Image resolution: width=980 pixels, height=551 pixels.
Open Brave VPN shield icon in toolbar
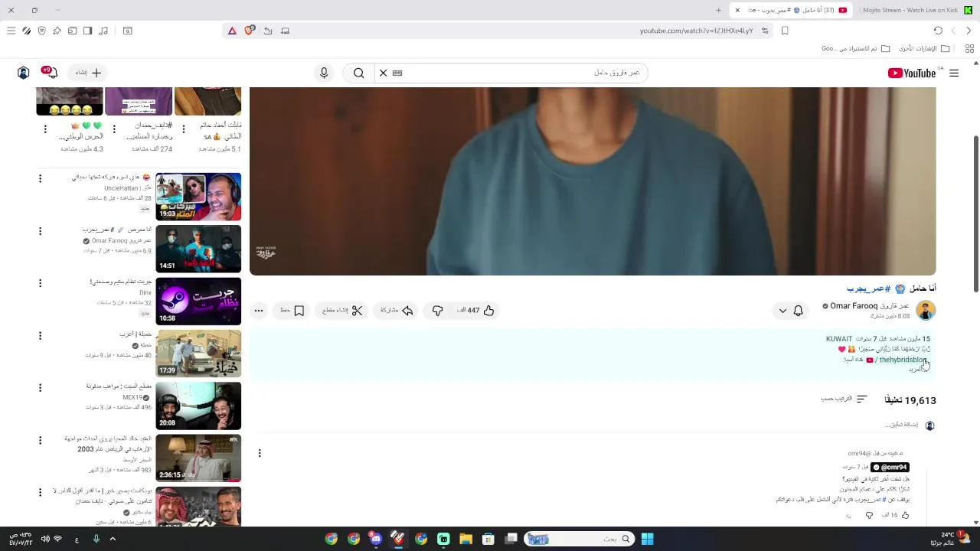41,31
